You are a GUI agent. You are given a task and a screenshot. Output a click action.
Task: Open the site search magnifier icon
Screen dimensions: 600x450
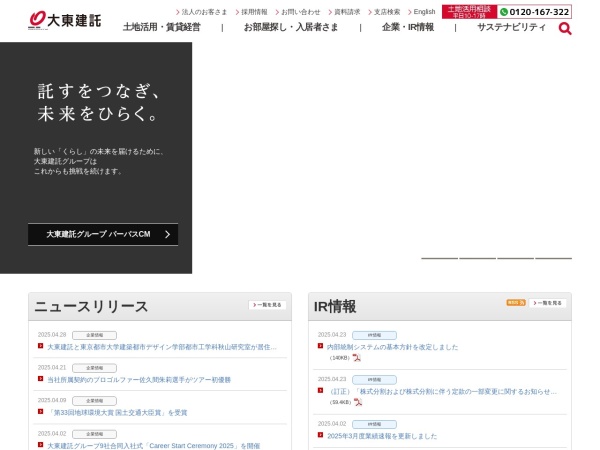pos(565,28)
